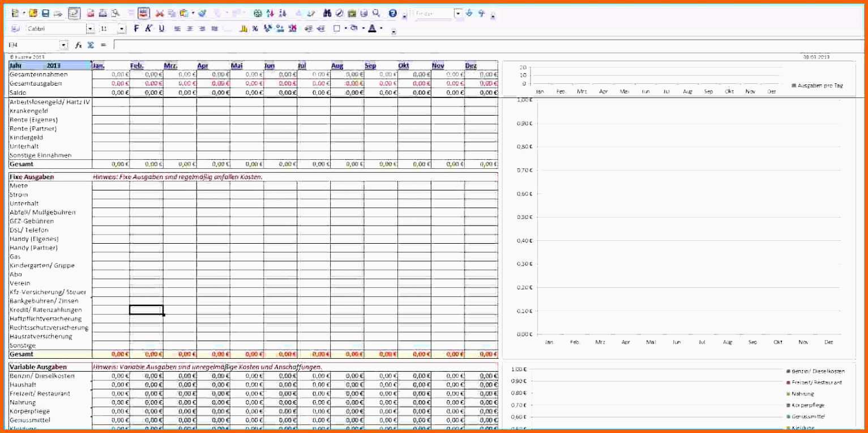Apply percent number format
The height and width of the screenshot is (433, 868).
tap(255, 28)
